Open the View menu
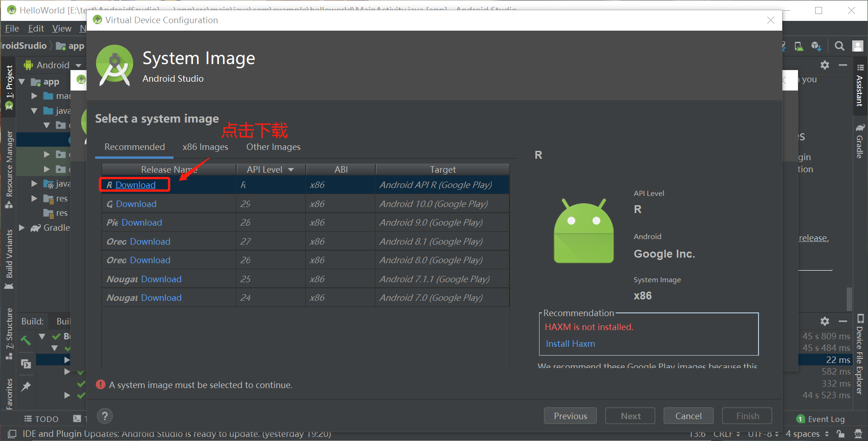The width and height of the screenshot is (868, 441). tap(62, 29)
